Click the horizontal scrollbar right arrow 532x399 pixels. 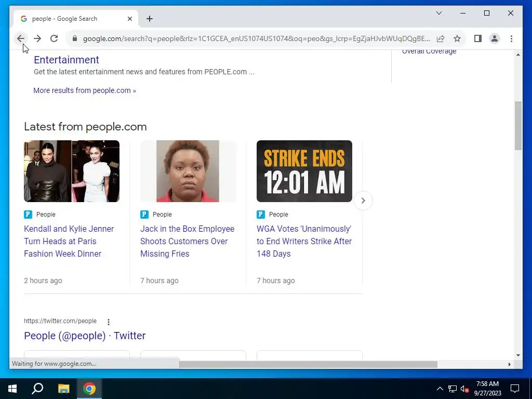click(509, 364)
